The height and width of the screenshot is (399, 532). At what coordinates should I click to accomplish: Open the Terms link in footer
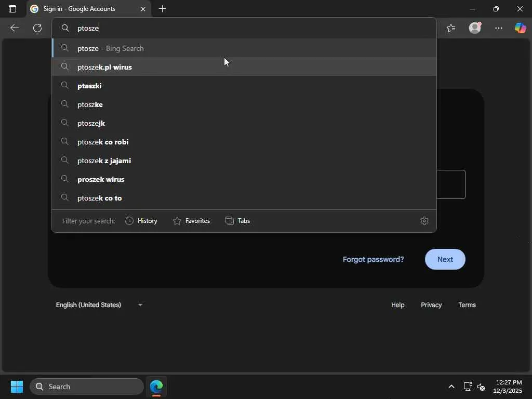[x=467, y=304]
